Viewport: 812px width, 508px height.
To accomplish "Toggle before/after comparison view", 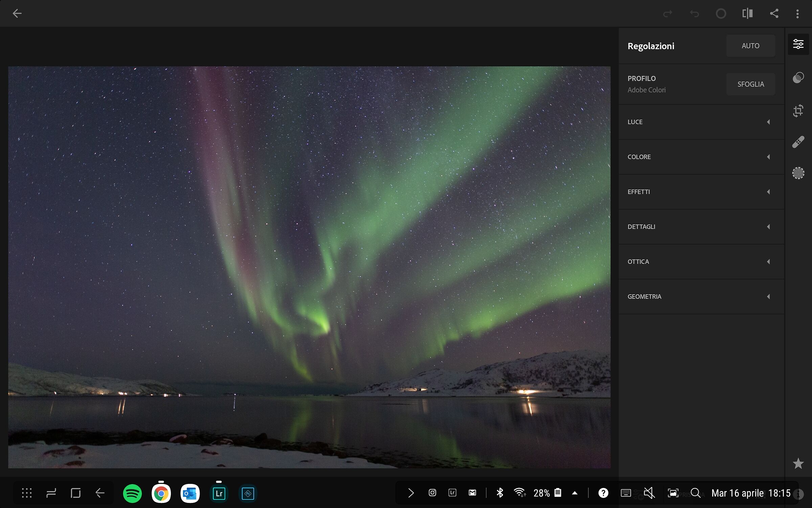I will (747, 14).
